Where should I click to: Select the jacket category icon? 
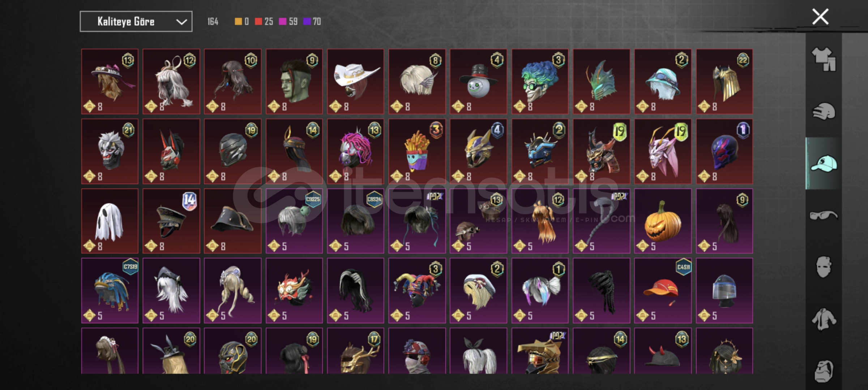[824, 319]
